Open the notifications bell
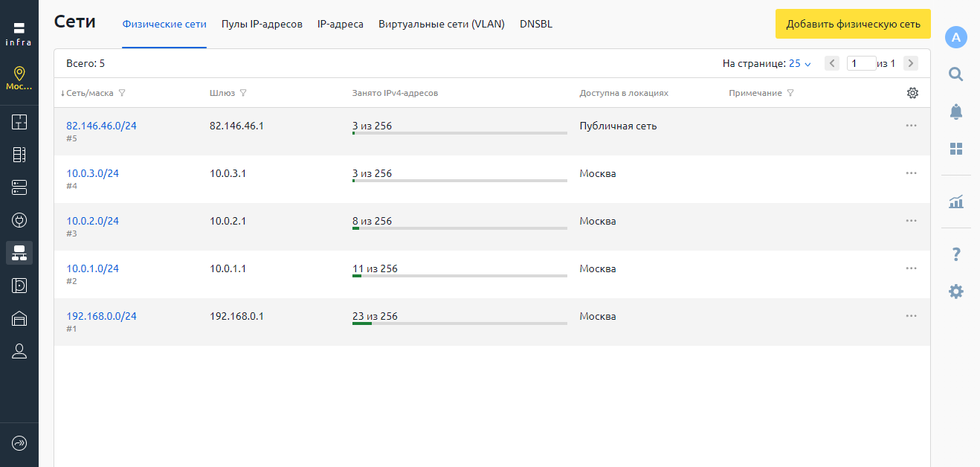The height and width of the screenshot is (467, 980). [956, 112]
